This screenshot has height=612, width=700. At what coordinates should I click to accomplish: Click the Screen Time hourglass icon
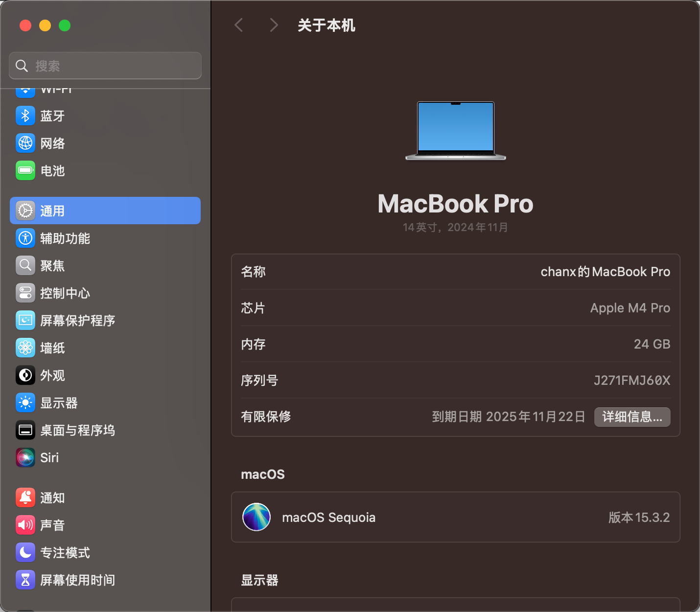click(25, 580)
